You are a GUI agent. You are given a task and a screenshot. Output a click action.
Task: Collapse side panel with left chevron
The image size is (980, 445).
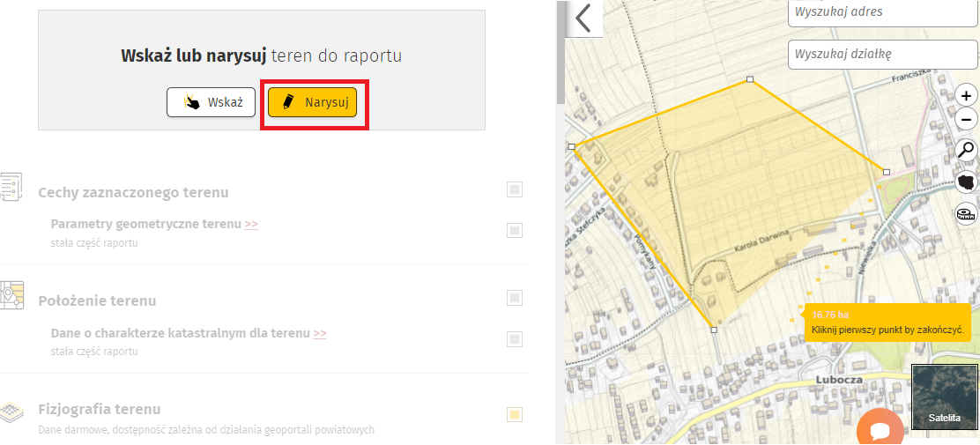tap(583, 18)
